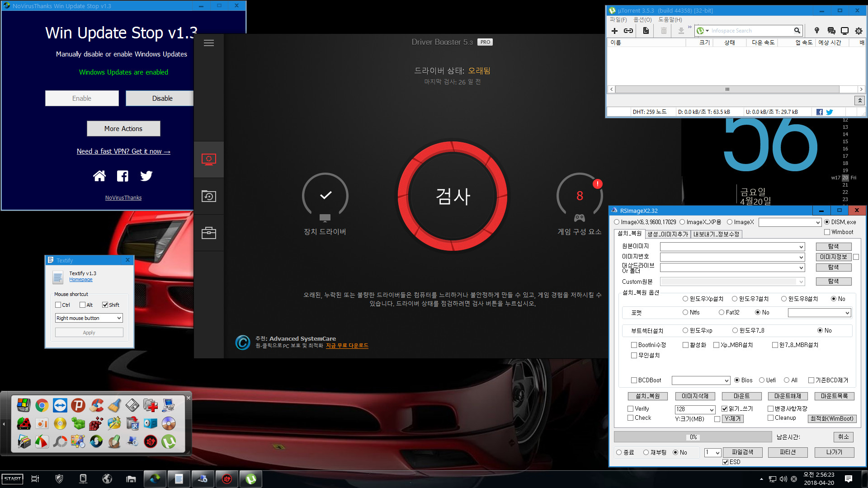Open the 도움말(H) menu in uTorrent

coord(670,19)
